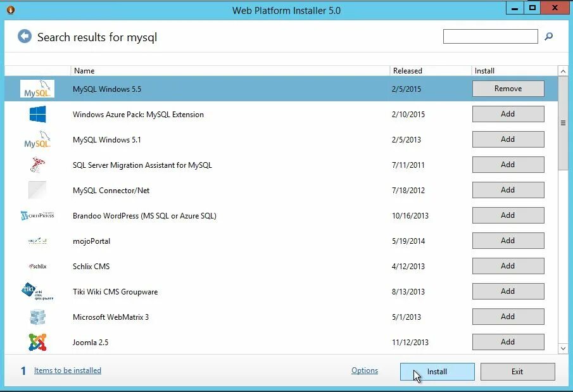Click the install count number 1
This screenshot has height=392, width=573.
point(23,371)
